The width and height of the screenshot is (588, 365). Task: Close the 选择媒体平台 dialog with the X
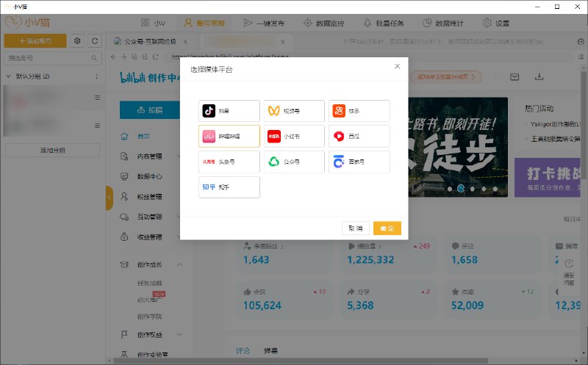click(x=397, y=66)
